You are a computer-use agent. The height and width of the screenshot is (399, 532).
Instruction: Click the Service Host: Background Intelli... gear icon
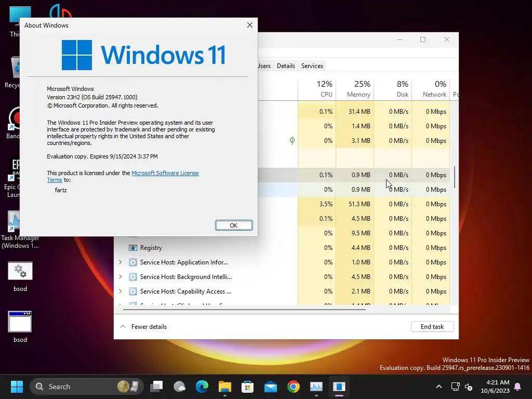pyautogui.click(x=133, y=277)
